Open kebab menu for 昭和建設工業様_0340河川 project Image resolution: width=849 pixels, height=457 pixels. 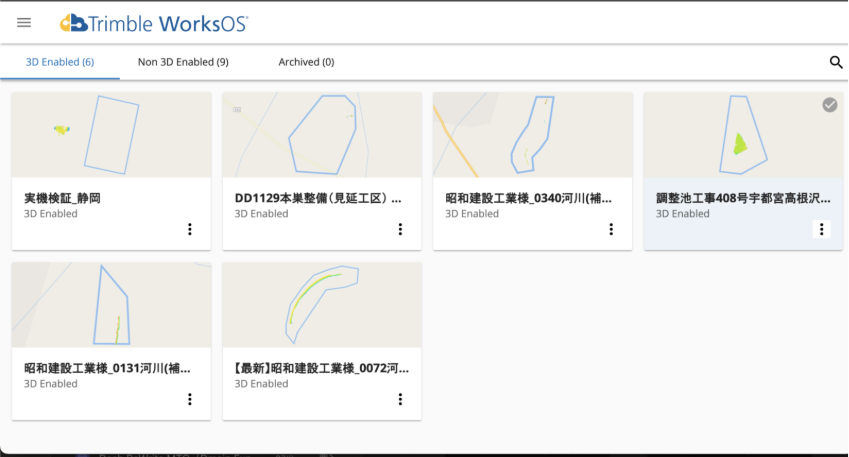(611, 229)
